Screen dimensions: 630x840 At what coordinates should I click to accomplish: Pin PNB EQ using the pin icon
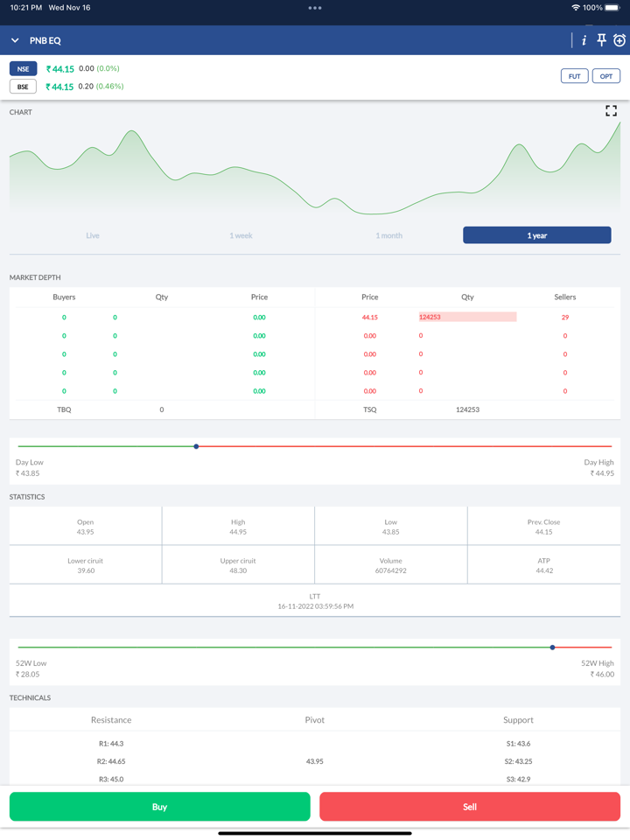coord(601,40)
